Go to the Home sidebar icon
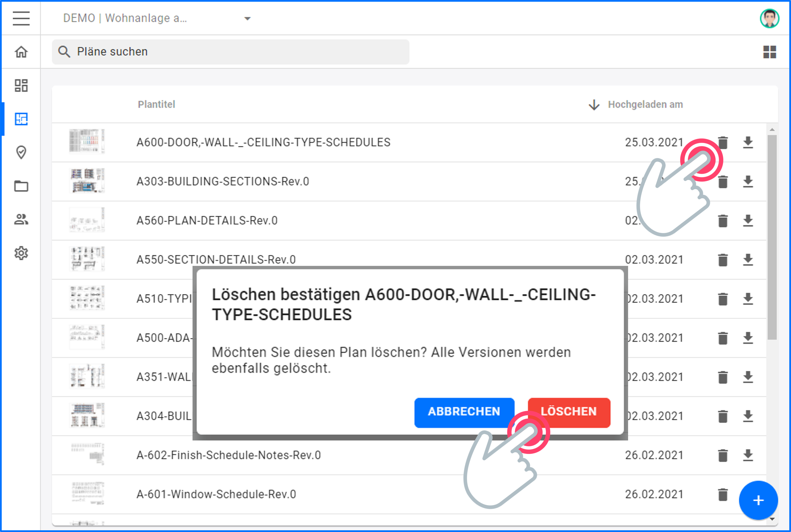This screenshot has height=532, width=791. click(x=21, y=52)
